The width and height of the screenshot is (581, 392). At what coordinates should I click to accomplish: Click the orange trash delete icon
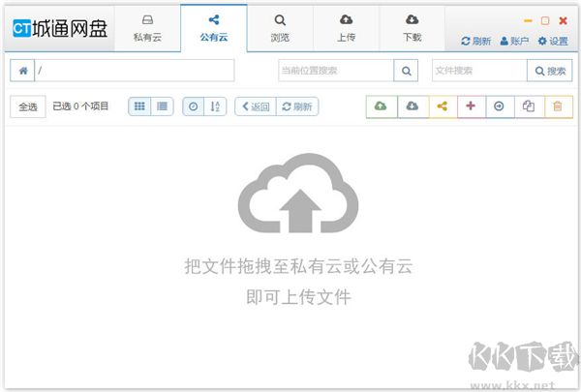point(557,106)
